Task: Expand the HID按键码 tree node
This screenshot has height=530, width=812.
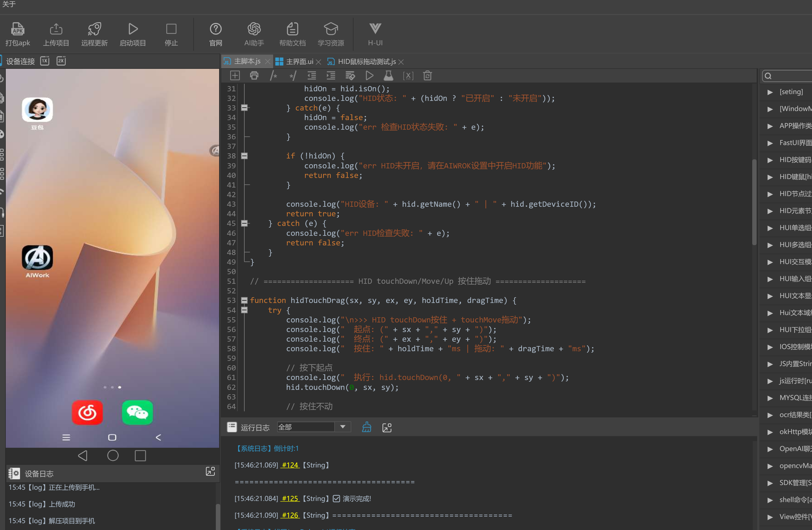Action: point(770,160)
